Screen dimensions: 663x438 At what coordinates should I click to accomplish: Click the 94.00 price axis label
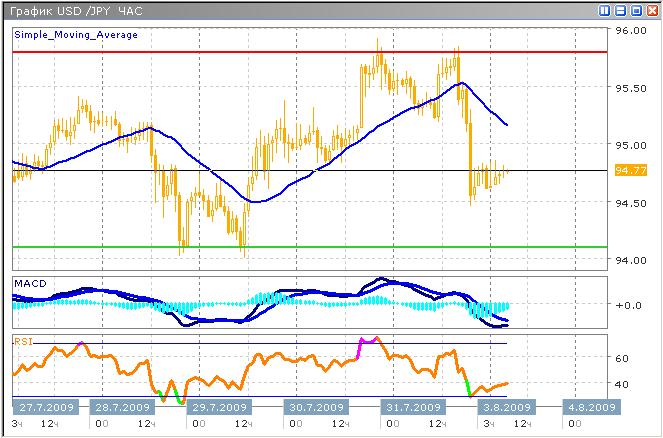[631, 261]
